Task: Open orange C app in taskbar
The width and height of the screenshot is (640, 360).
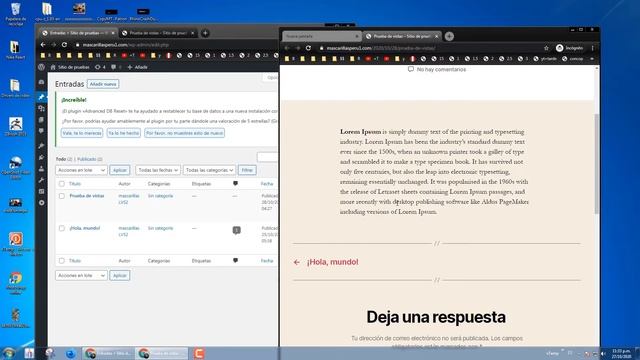Action: (199, 353)
